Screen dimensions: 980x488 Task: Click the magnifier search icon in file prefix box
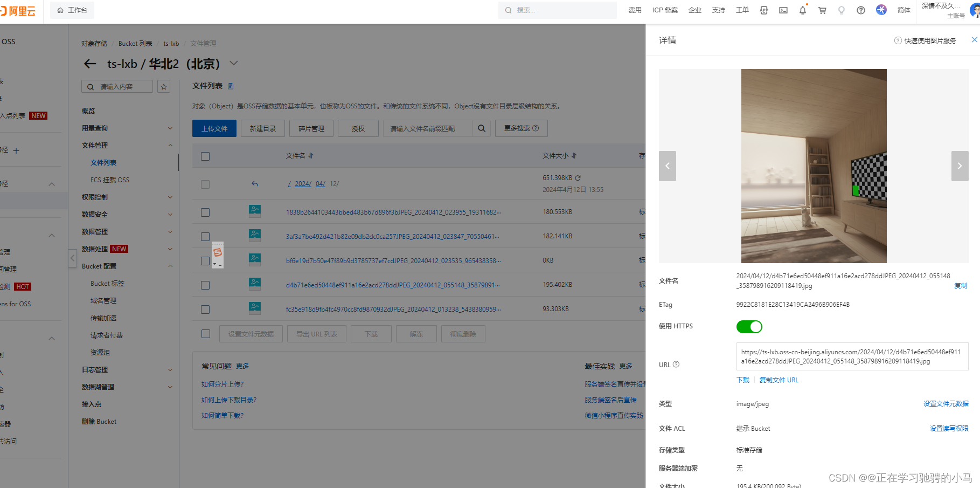pyautogui.click(x=482, y=128)
